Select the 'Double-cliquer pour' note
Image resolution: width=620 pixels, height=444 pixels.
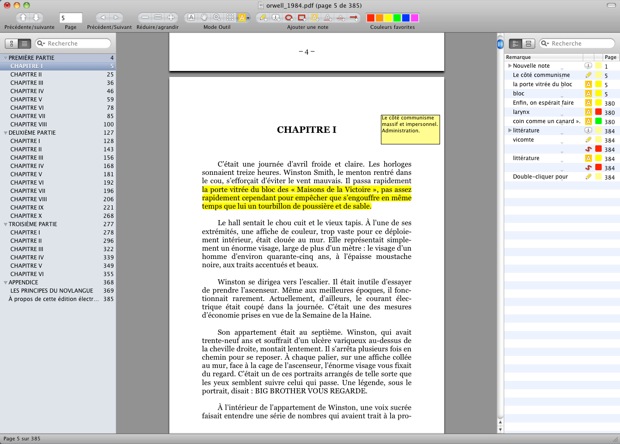(561, 177)
